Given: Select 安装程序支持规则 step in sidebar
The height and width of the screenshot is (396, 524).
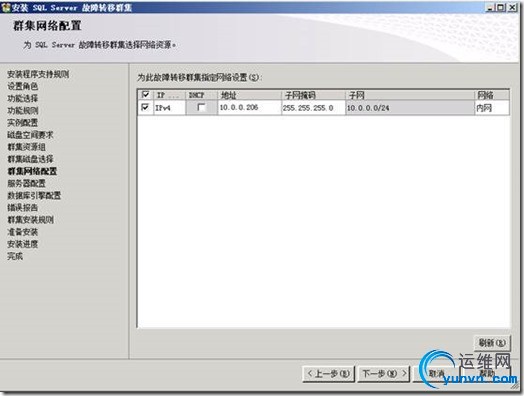Looking at the screenshot, I should [38, 74].
